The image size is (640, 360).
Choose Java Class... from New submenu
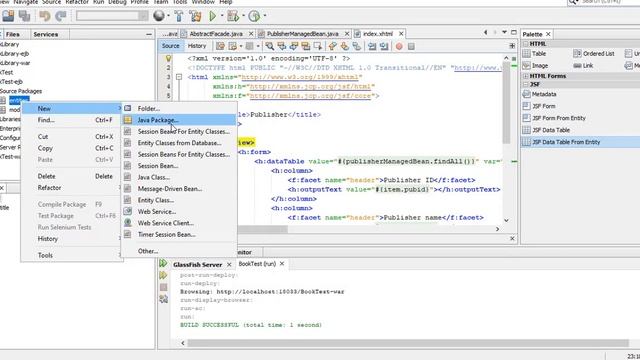pyautogui.click(x=179, y=177)
